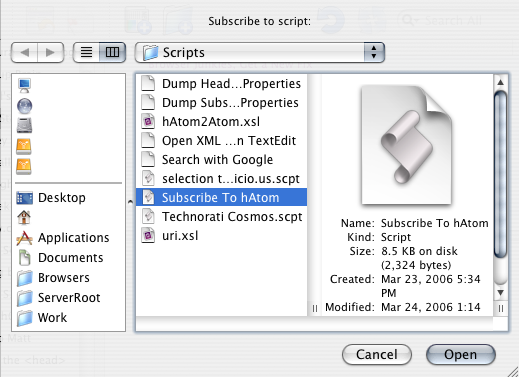Click the large script preview thumbnail
Image resolution: width=519 pixels, height=377 pixels.
click(407, 145)
